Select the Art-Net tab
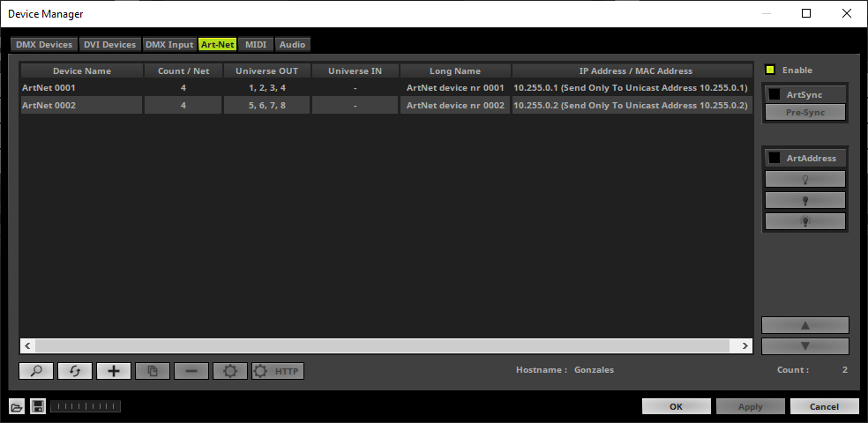Viewport: 868px width, 423px height. pyautogui.click(x=218, y=45)
